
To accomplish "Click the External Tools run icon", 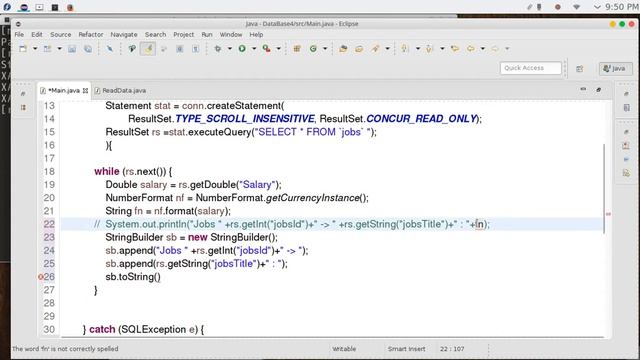I will 267,49.
